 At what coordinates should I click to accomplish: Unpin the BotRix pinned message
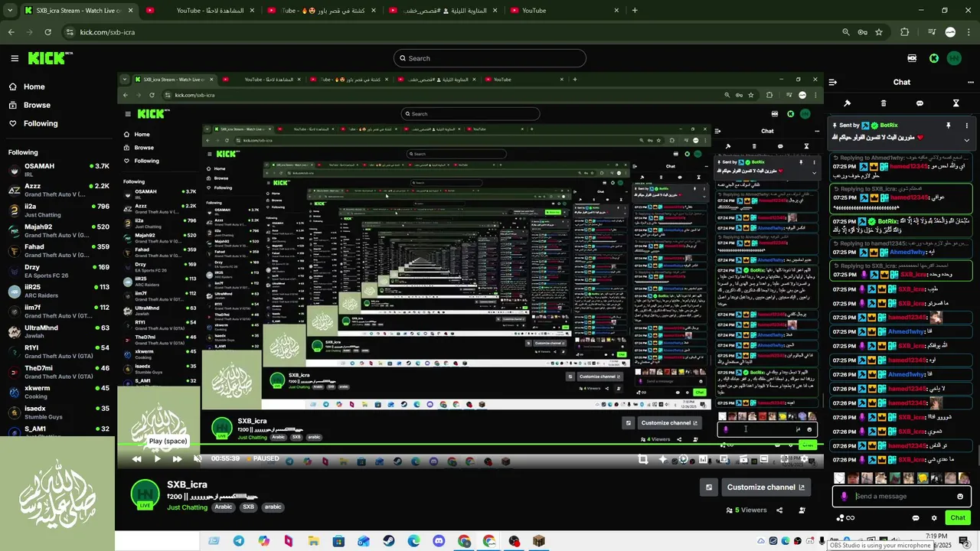tap(948, 126)
